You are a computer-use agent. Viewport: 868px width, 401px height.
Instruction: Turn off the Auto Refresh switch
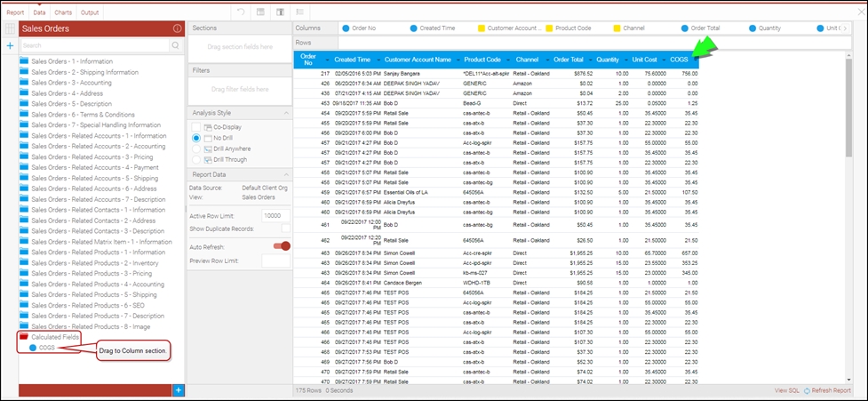pyautogui.click(x=282, y=246)
